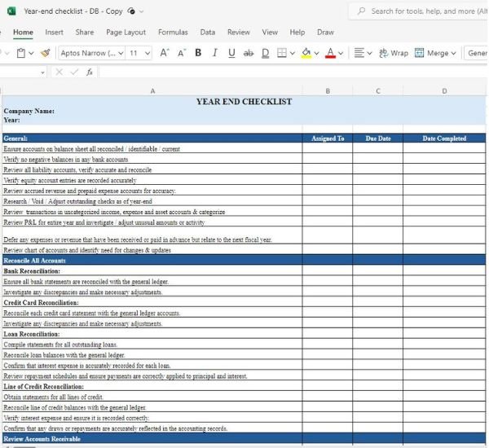Click the 'Reconcile All Accounts' section header
Image resolution: width=489 pixels, height=448 pixels.
coord(152,261)
